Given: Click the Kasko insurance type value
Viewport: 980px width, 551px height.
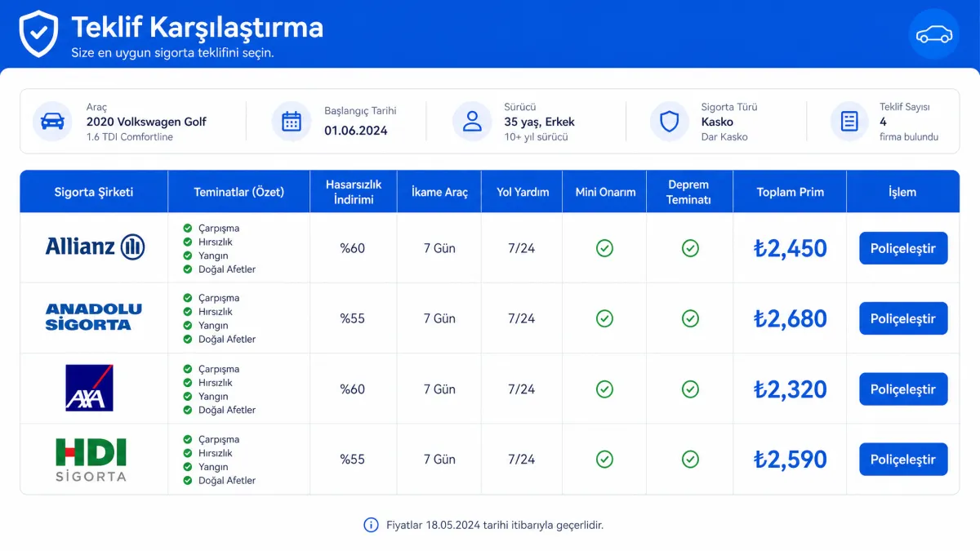Looking at the screenshot, I should 717,122.
